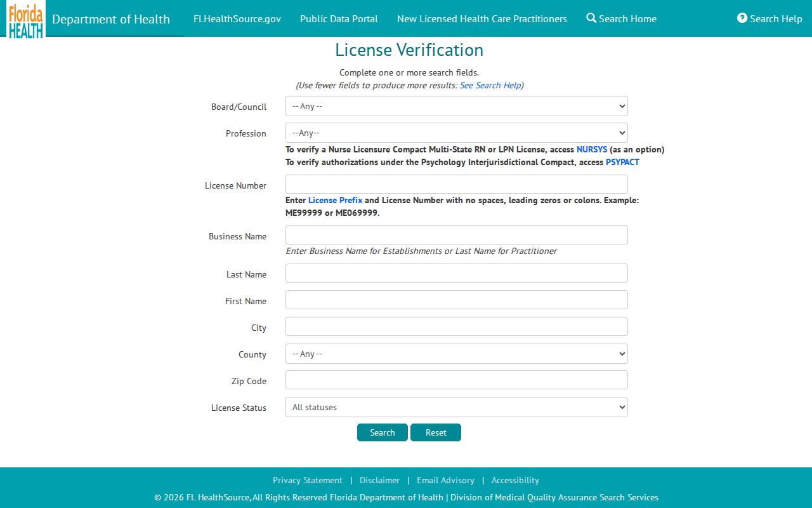The image size is (812, 508).
Task: Follow the PSYPACT link
Action: (x=622, y=162)
